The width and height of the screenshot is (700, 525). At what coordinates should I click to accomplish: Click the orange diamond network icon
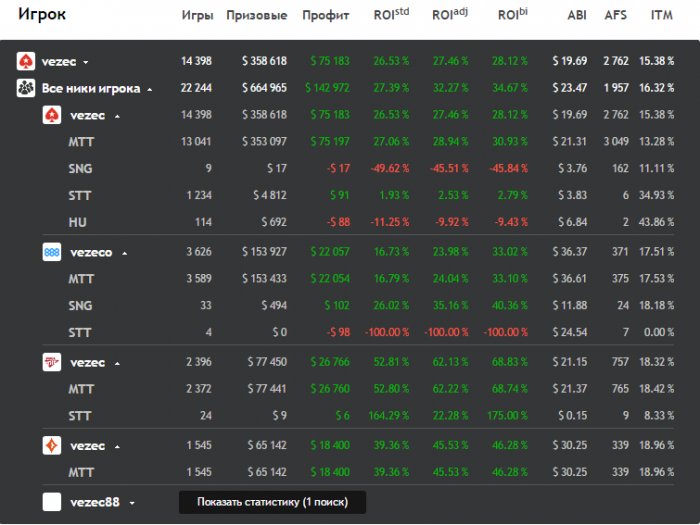pyautogui.click(x=52, y=445)
